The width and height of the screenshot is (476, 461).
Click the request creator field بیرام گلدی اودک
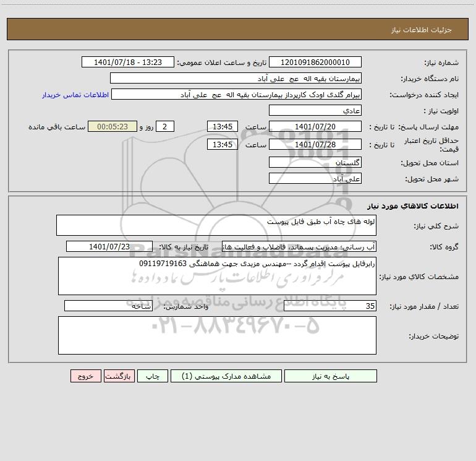pyautogui.click(x=236, y=94)
